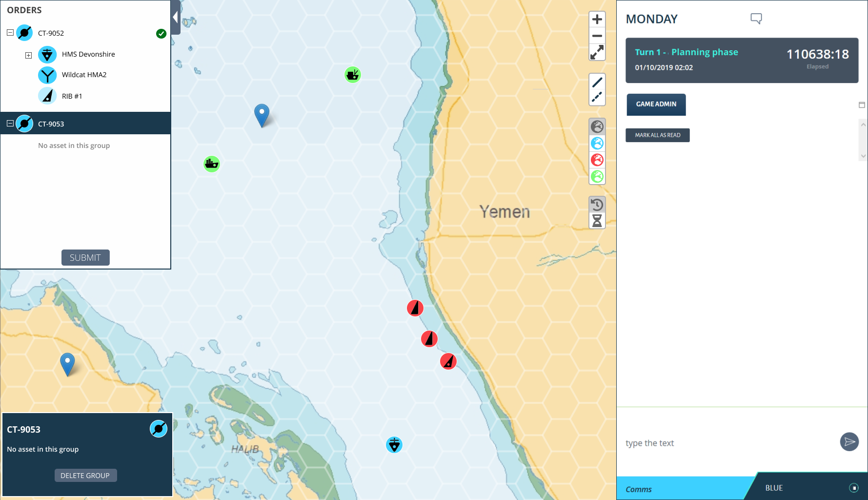This screenshot has width=868, height=500.
Task: Collapse the CT-9052 group
Action: tap(10, 33)
